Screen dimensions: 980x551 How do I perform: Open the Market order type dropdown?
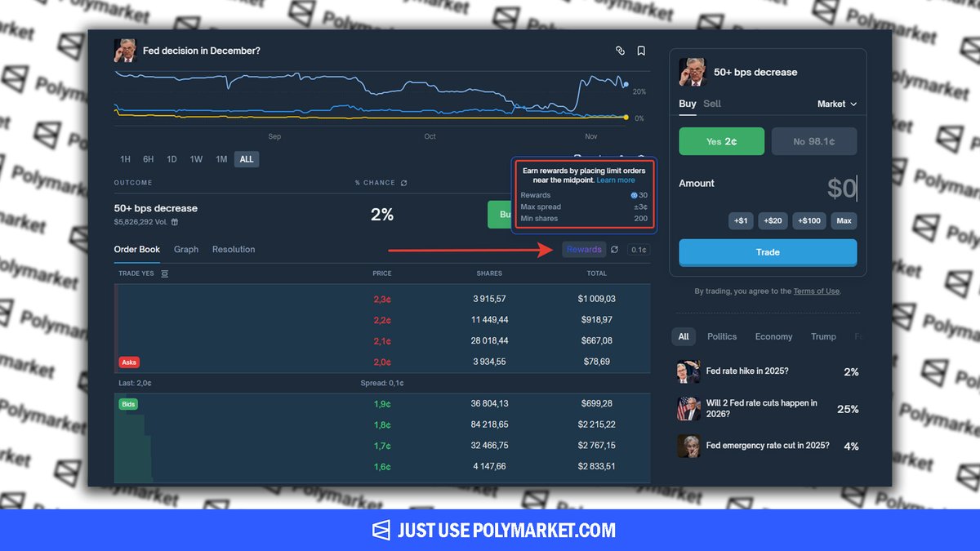[837, 104]
